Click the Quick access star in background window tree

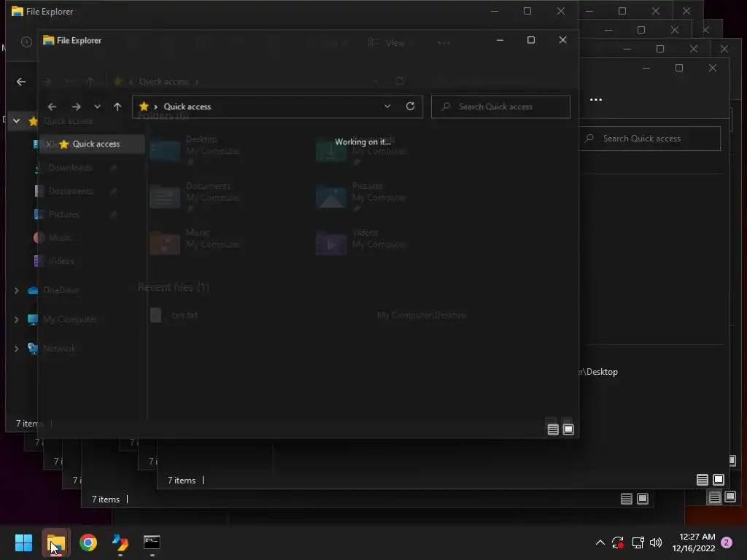point(33,122)
